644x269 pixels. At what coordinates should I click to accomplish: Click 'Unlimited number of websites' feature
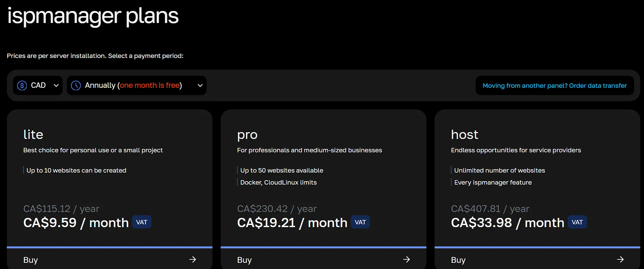point(499,171)
